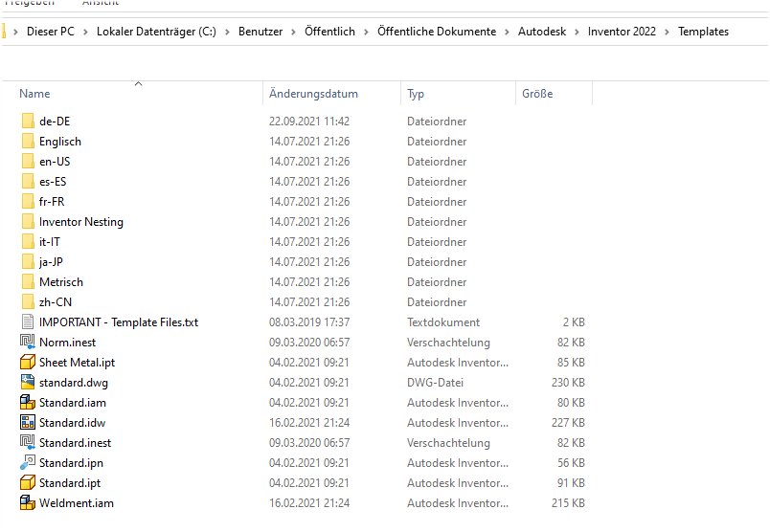Navigate to Lokaler Datenträger (C:) breadcrumb
The image size is (770, 532).
[156, 32]
